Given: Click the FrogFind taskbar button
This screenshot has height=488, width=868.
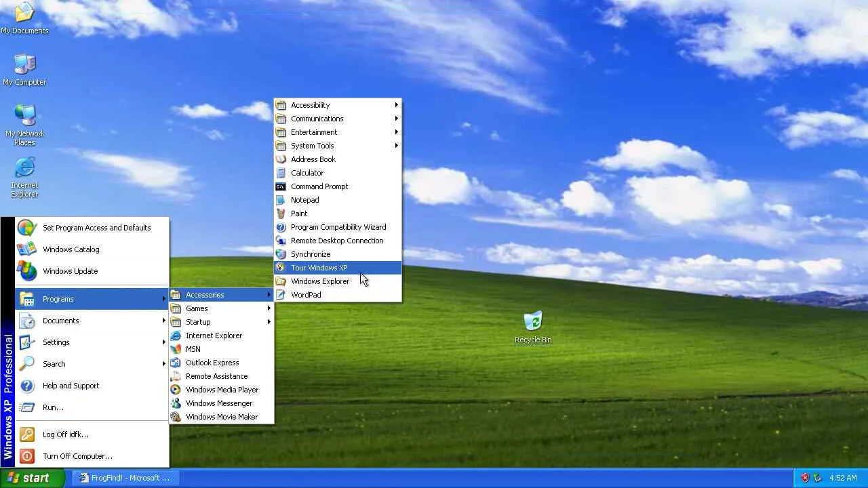Looking at the screenshot, I should 126,478.
